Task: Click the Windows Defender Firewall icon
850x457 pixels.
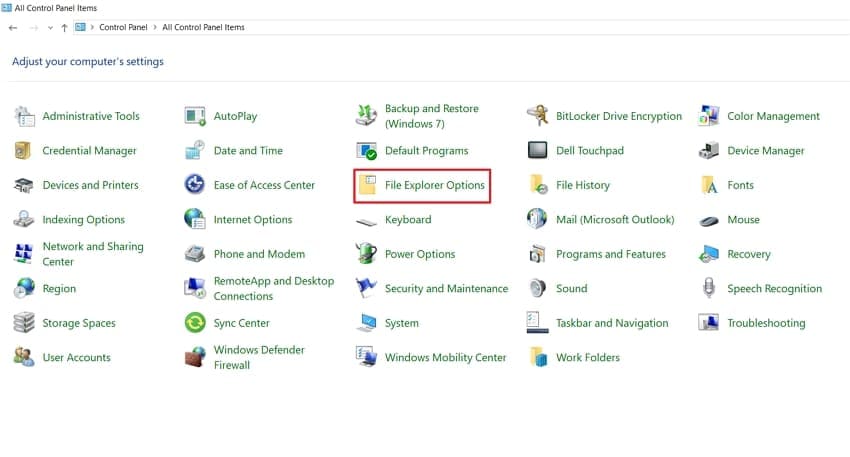Action: click(x=195, y=357)
